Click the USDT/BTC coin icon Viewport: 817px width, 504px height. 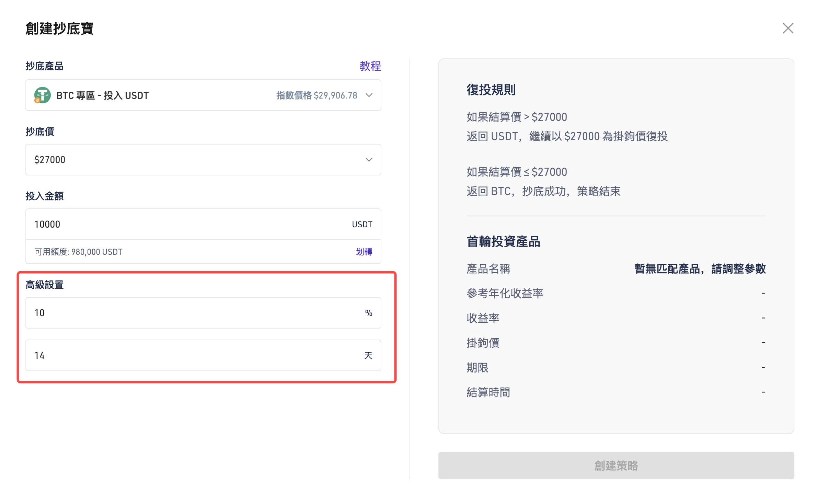[x=42, y=95]
